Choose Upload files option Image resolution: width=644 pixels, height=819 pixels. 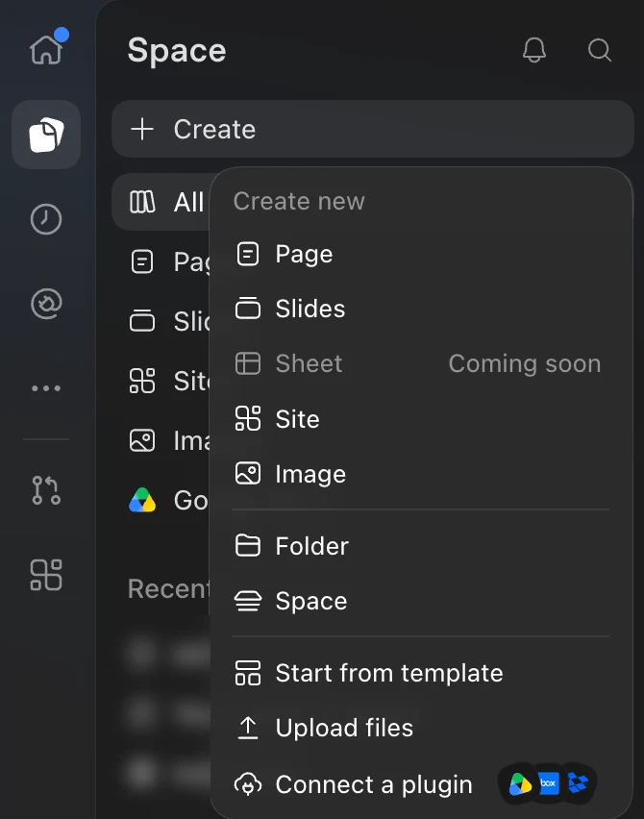point(421,728)
